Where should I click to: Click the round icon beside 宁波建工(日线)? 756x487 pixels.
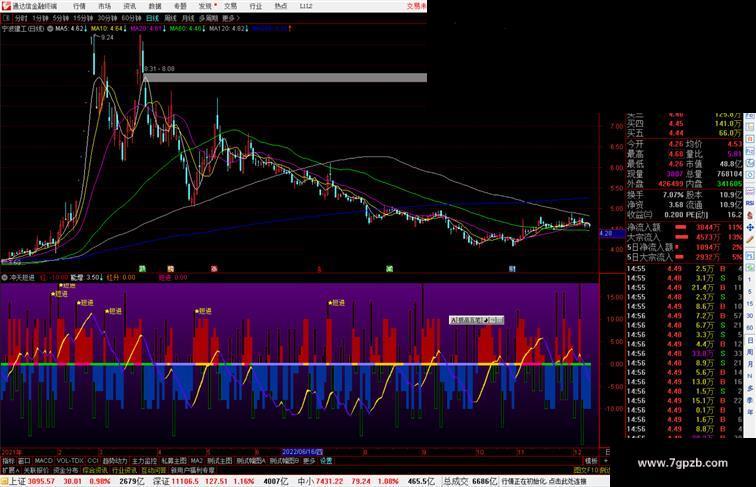[50, 29]
